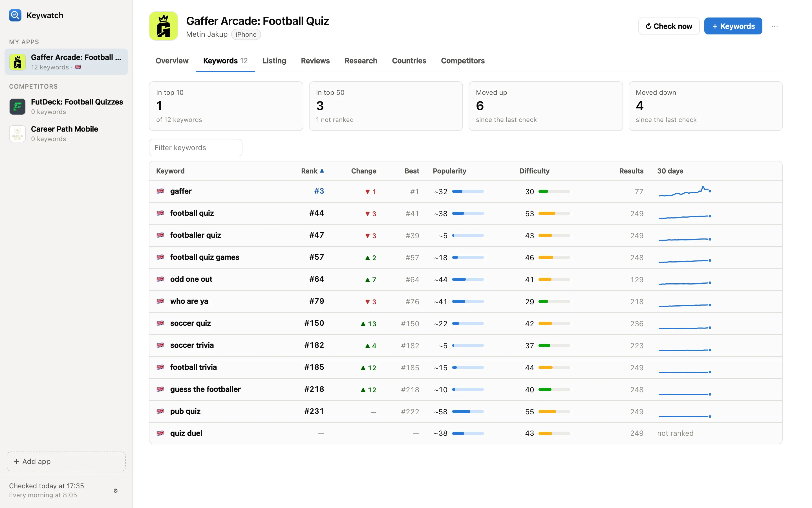Screen dimensions: 812x508
Task: Click the #3 rank of gaffer
Action: 319,191
